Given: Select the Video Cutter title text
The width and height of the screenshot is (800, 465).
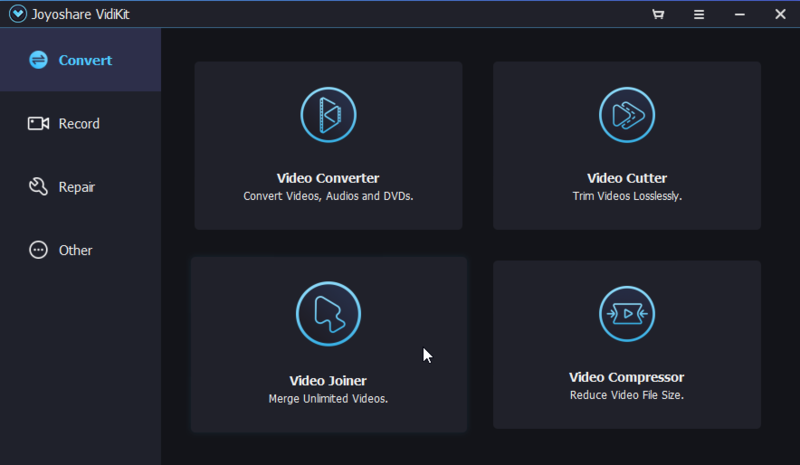Looking at the screenshot, I should pos(627,178).
